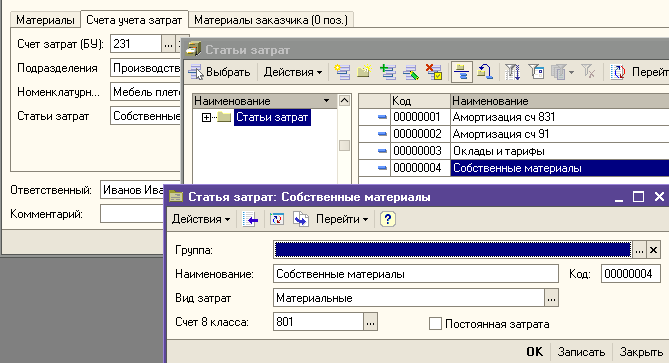Click the find-in-list blue arrow icon
669x363 pixels.
click(x=250, y=219)
